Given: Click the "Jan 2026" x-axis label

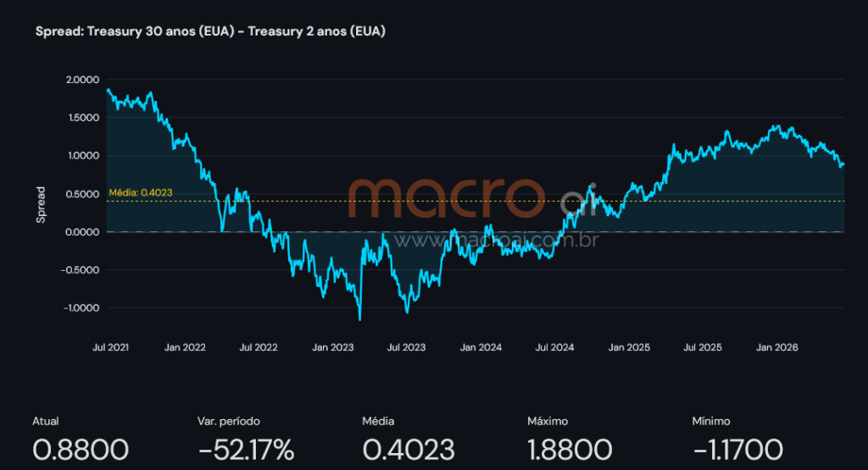Looking at the screenshot, I should pyautogui.click(x=777, y=347).
